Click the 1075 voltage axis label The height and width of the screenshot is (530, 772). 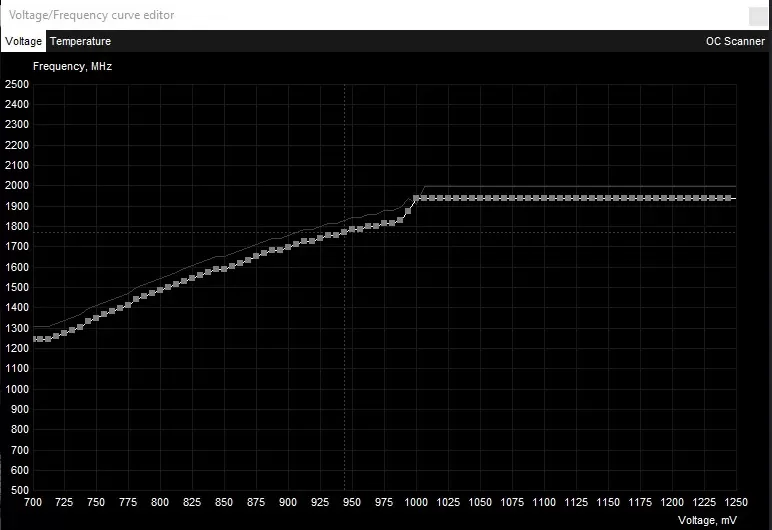(512, 502)
